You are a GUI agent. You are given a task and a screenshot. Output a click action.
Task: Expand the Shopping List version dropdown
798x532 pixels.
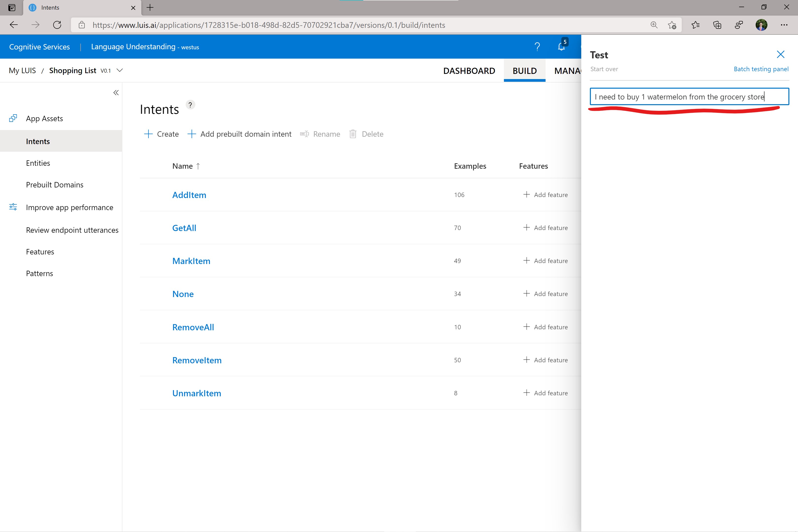tap(119, 70)
